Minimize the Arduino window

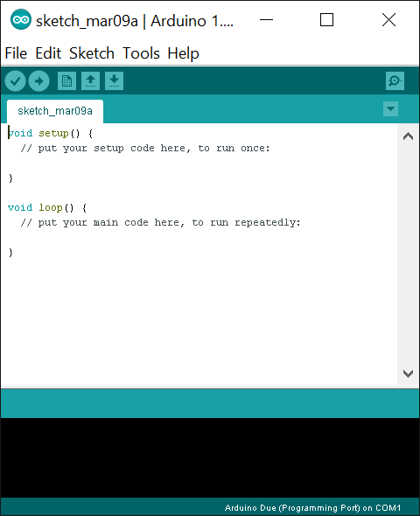pos(266,20)
